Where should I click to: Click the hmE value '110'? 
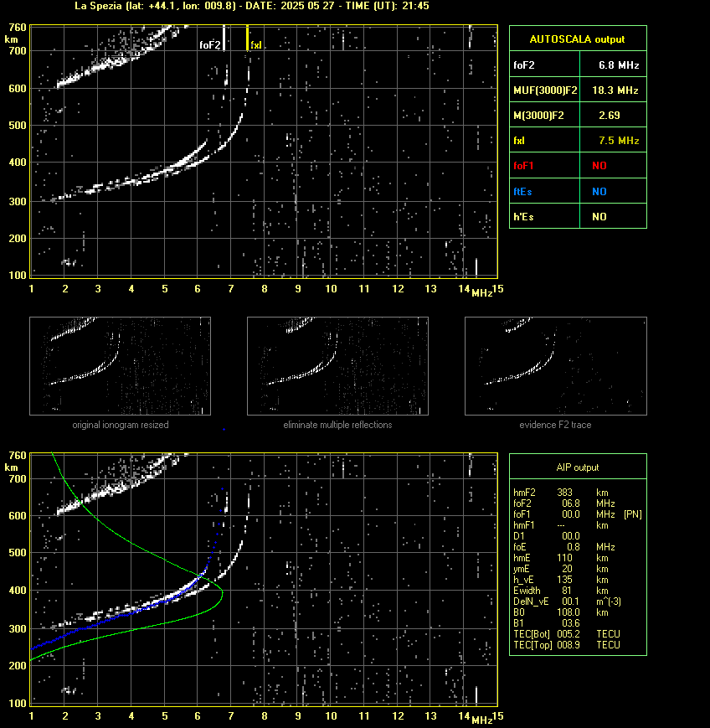click(565, 558)
